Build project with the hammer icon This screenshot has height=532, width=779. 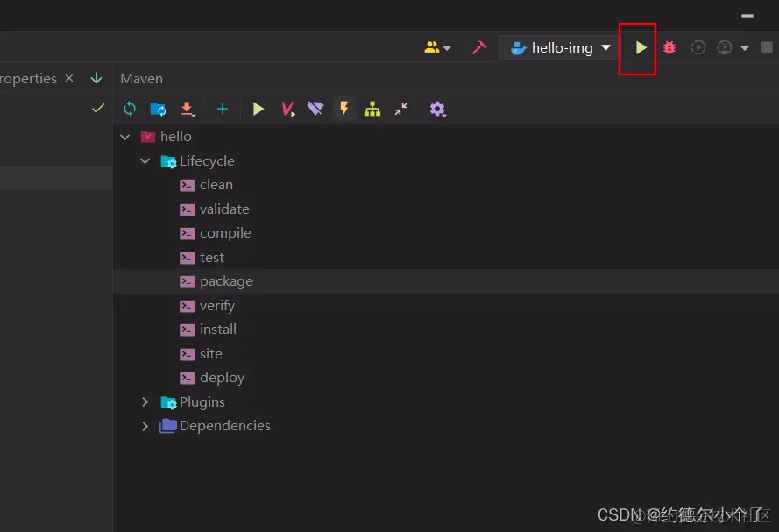point(479,47)
